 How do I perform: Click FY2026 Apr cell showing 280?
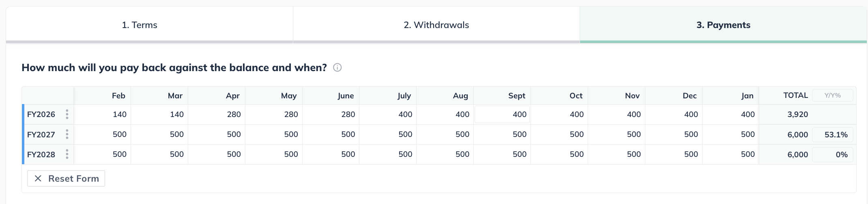pyautogui.click(x=217, y=115)
